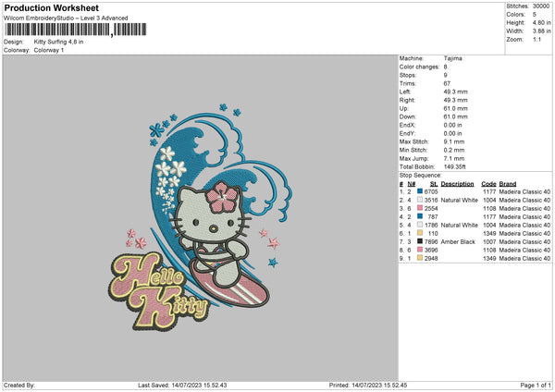Choose the yellow swatch beside stitch count 2948
Image resolution: width=555 pixels, height=392 pixels.
tap(420, 258)
